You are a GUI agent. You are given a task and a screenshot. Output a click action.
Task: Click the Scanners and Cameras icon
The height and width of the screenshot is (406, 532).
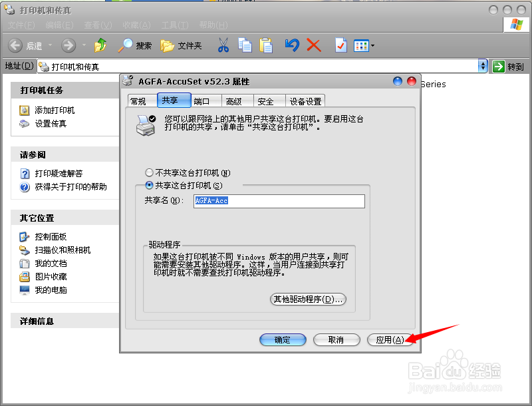point(25,250)
